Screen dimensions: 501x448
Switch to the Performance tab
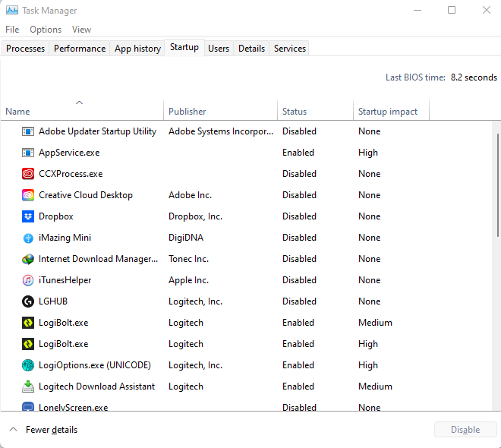pos(80,49)
